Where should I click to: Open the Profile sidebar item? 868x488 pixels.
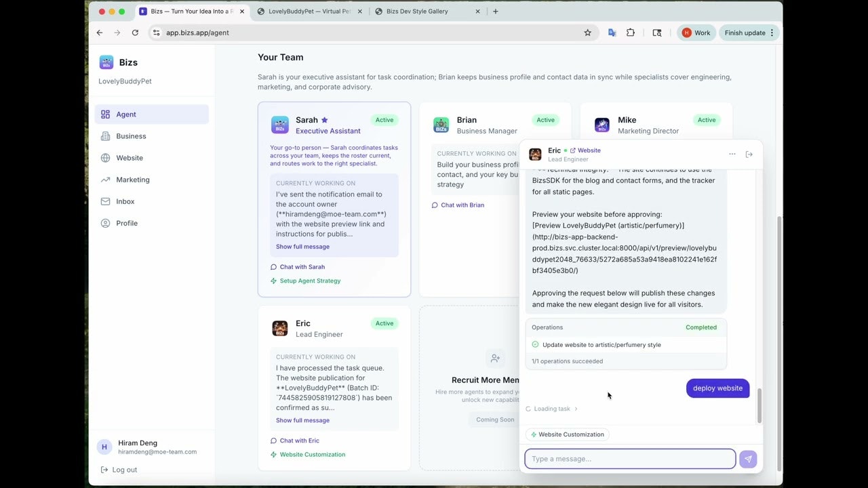click(x=152, y=223)
